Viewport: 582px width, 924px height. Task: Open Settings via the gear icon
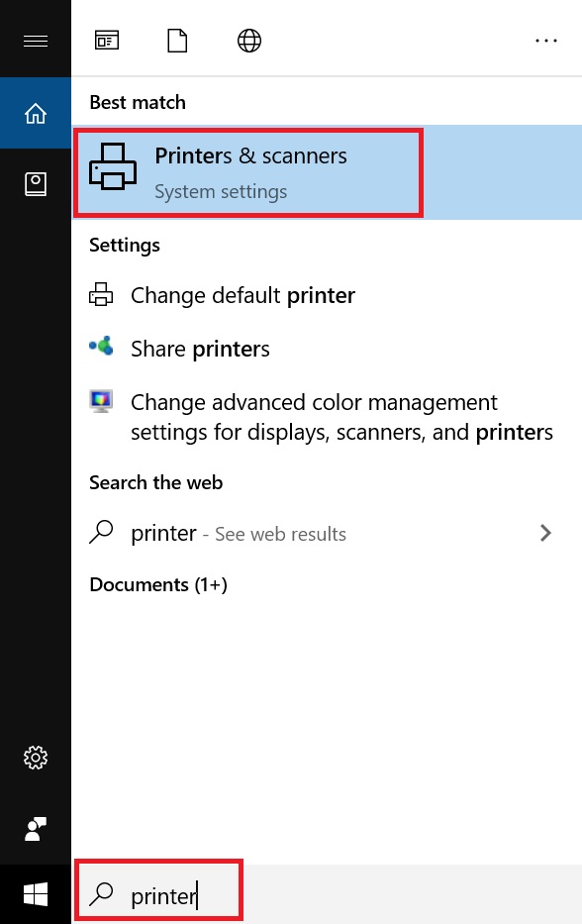36,758
